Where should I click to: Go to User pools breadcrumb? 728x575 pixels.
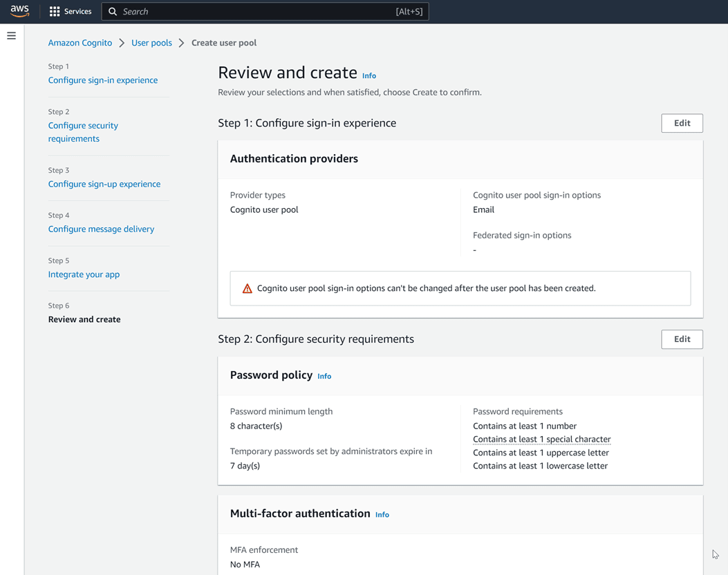click(151, 43)
